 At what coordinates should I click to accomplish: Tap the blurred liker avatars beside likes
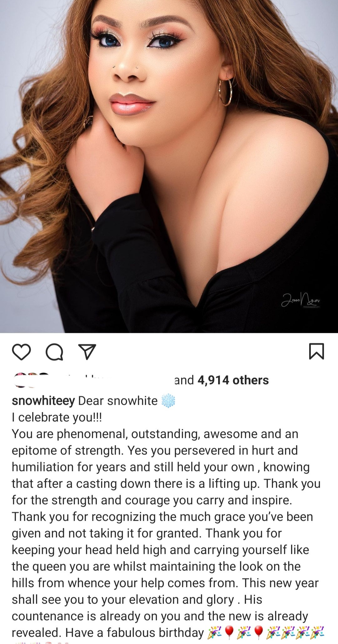click(x=31, y=380)
